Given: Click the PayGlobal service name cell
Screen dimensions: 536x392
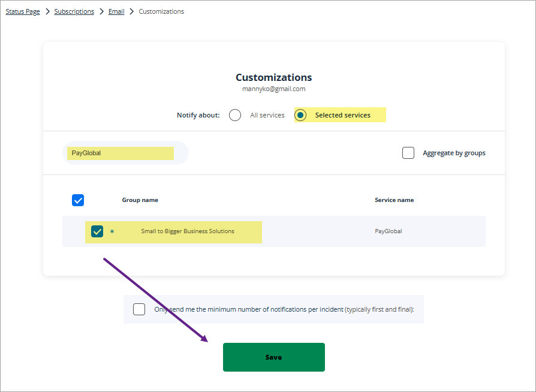Looking at the screenshot, I should [x=388, y=231].
